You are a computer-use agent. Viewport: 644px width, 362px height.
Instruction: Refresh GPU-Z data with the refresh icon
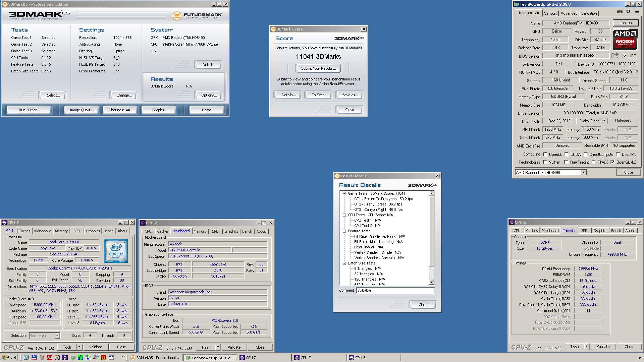(628, 11)
